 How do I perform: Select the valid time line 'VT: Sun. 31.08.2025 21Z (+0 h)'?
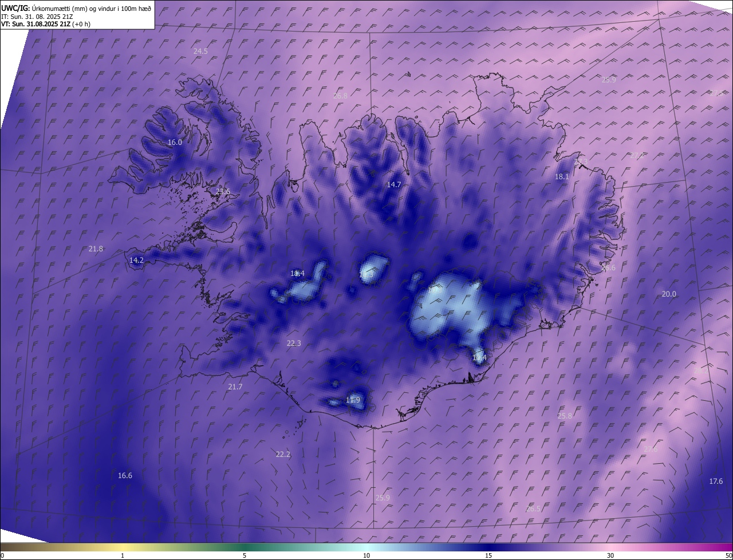(46, 24)
